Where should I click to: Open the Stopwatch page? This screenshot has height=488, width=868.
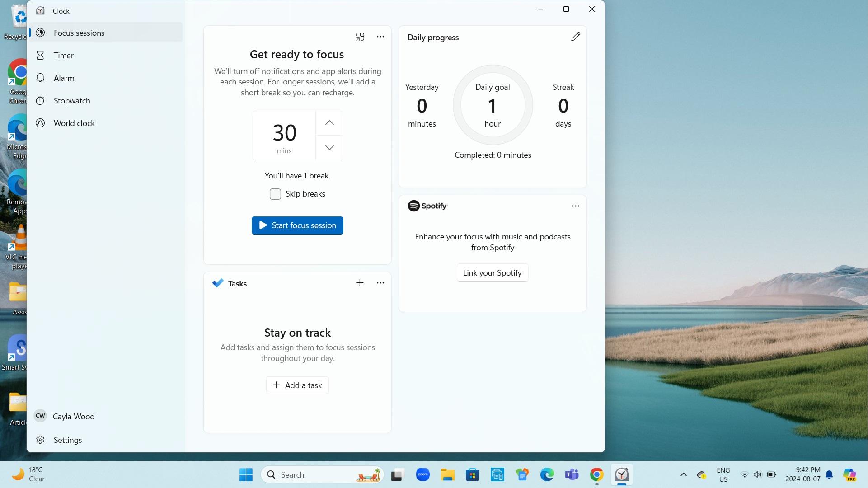point(106,101)
